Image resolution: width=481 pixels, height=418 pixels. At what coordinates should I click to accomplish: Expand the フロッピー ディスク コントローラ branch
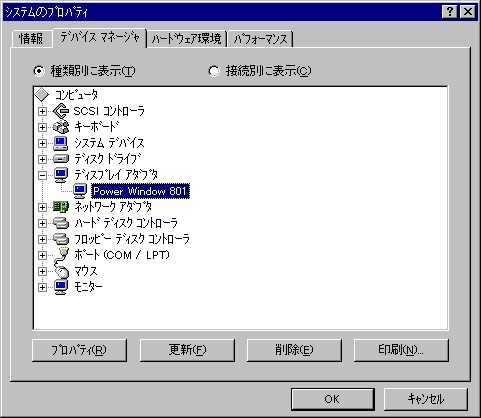point(42,239)
